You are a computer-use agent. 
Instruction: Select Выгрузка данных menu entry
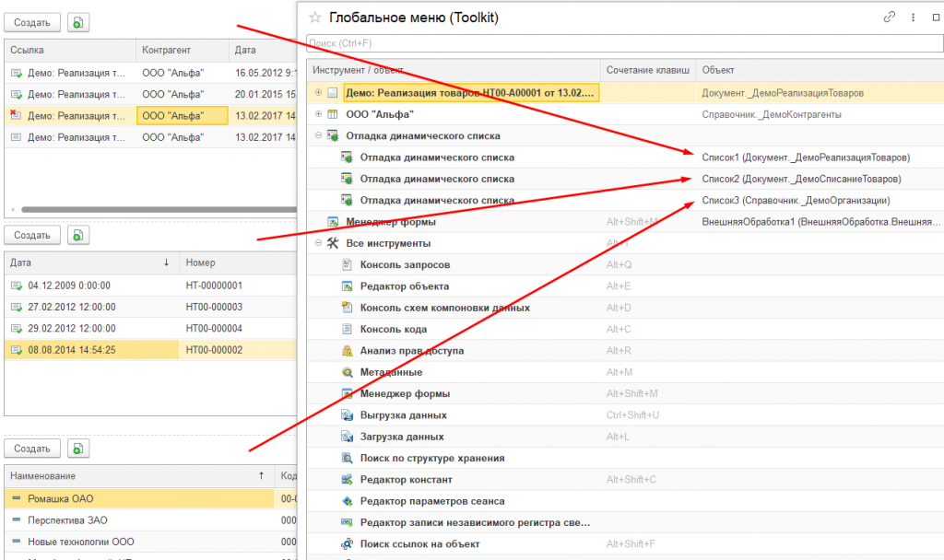[404, 415]
